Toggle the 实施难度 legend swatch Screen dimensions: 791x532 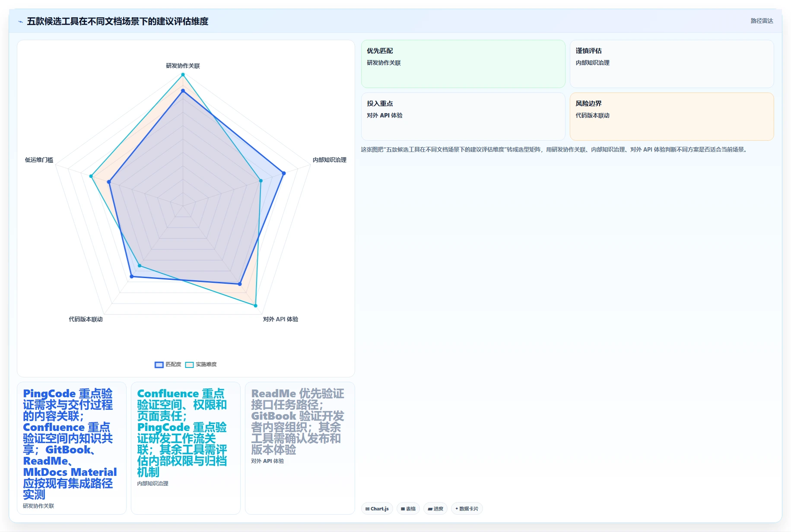point(189,364)
